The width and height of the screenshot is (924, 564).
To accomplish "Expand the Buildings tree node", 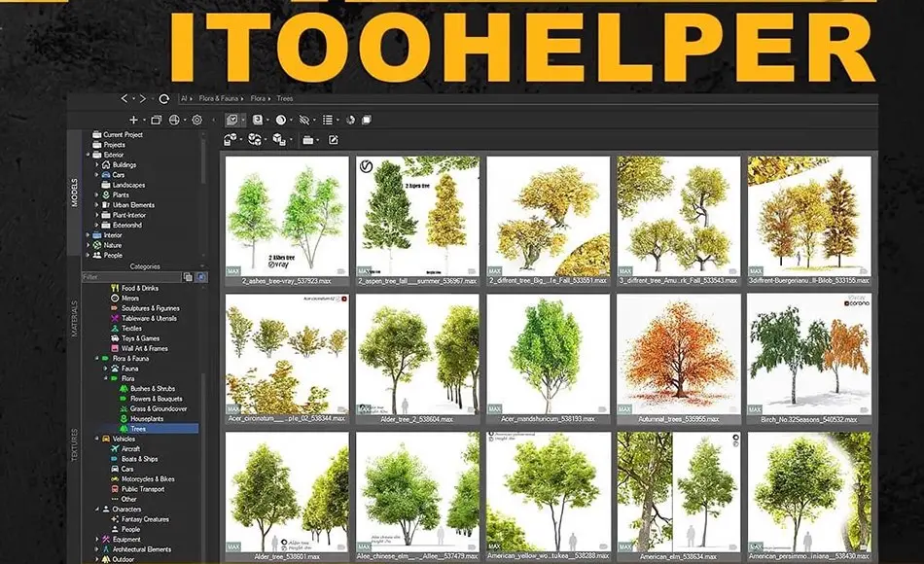I will coord(97,165).
